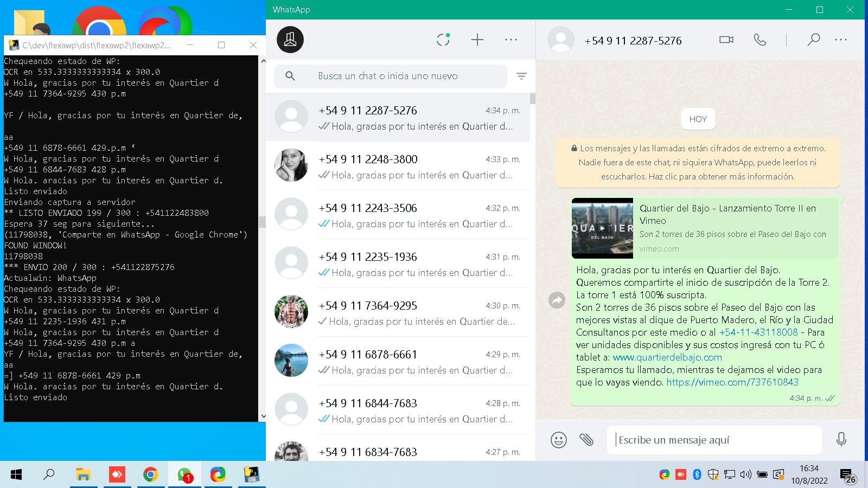
Task: Switch to Microsoft Edge in the taskbar
Action: tap(218, 475)
